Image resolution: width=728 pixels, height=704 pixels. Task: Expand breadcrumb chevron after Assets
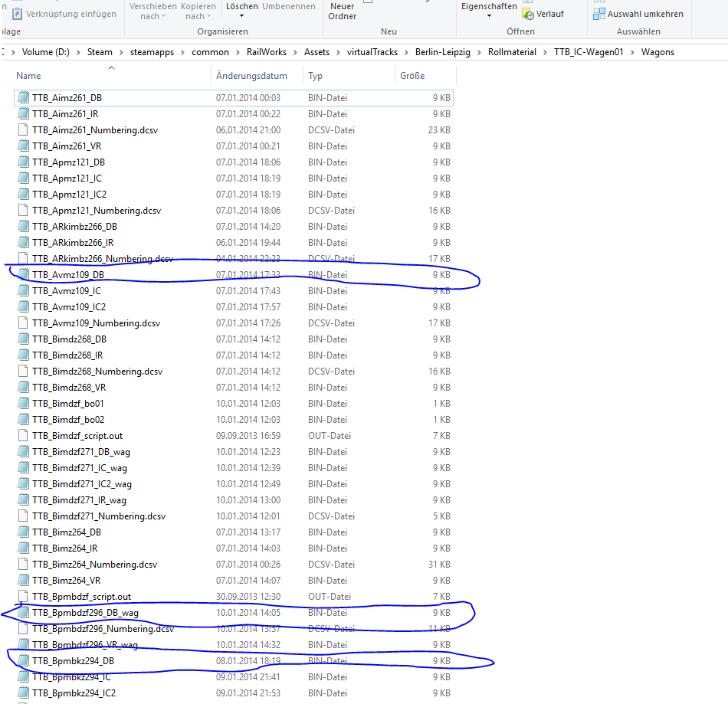(338, 52)
